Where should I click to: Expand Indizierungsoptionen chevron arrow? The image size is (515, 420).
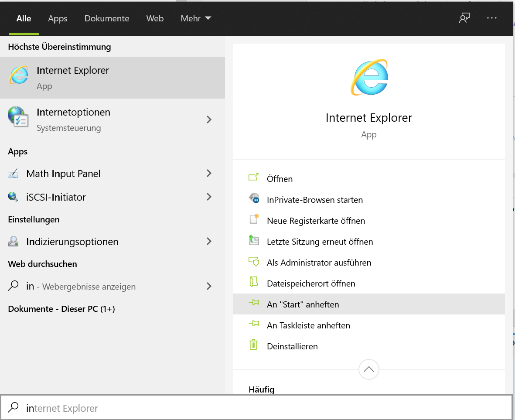(209, 241)
